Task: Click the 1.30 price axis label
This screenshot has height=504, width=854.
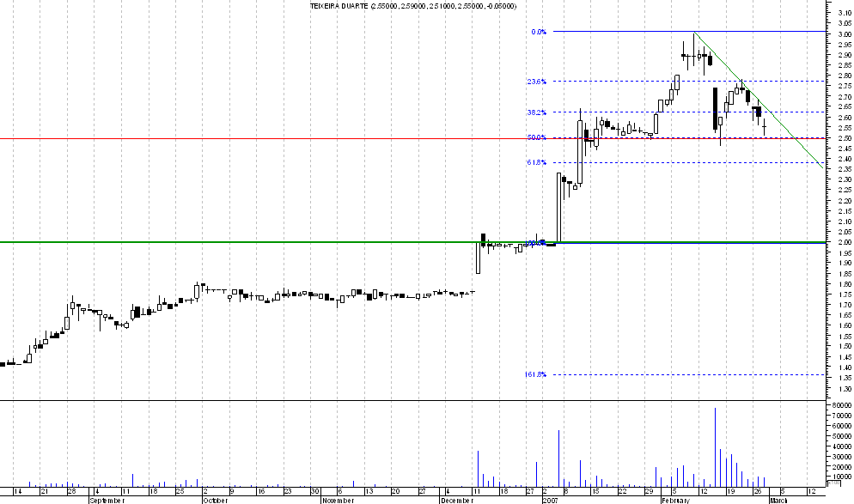Action: 845,389
